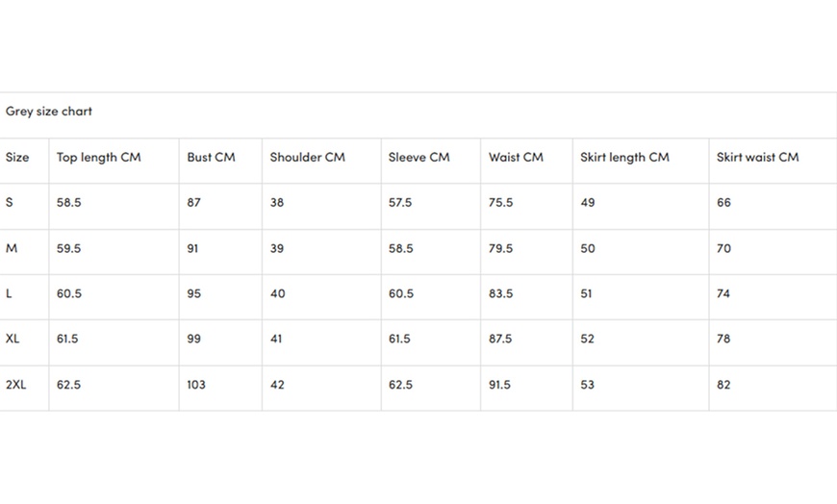Click the 'Top length CM' header
The height and width of the screenshot is (504, 837).
[98, 158]
